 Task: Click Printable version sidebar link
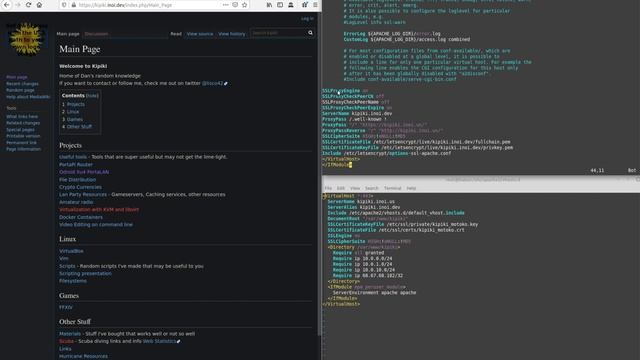[x=23, y=136]
